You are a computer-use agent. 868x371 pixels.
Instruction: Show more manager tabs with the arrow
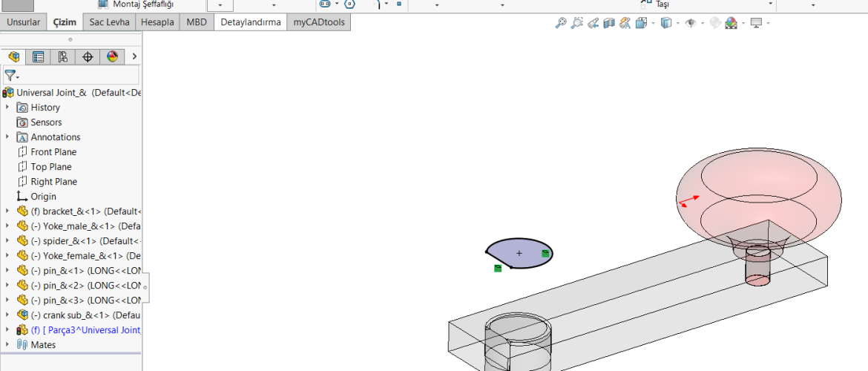(134, 56)
